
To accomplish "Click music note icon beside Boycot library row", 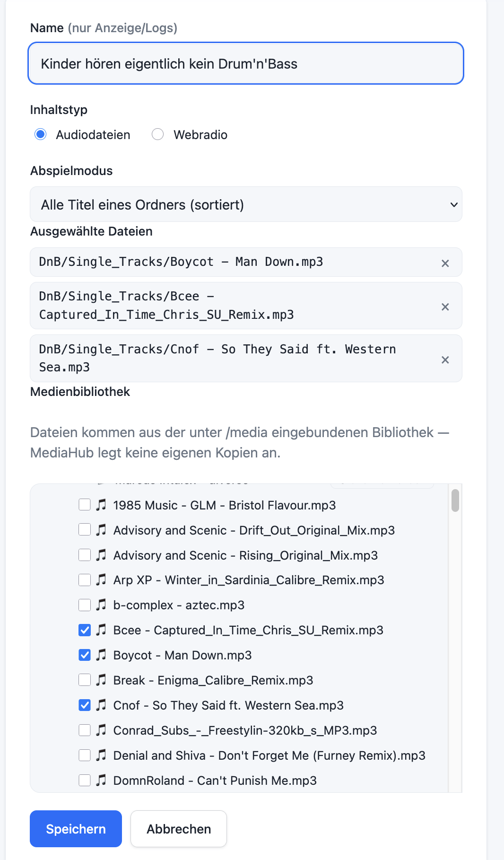I will (x=101, y=655).
